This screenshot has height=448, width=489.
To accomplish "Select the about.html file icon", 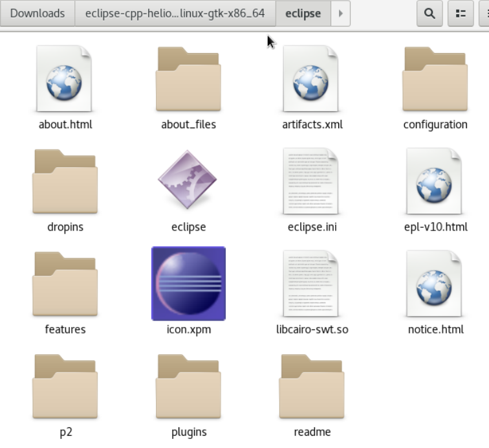I will point(64,79).
